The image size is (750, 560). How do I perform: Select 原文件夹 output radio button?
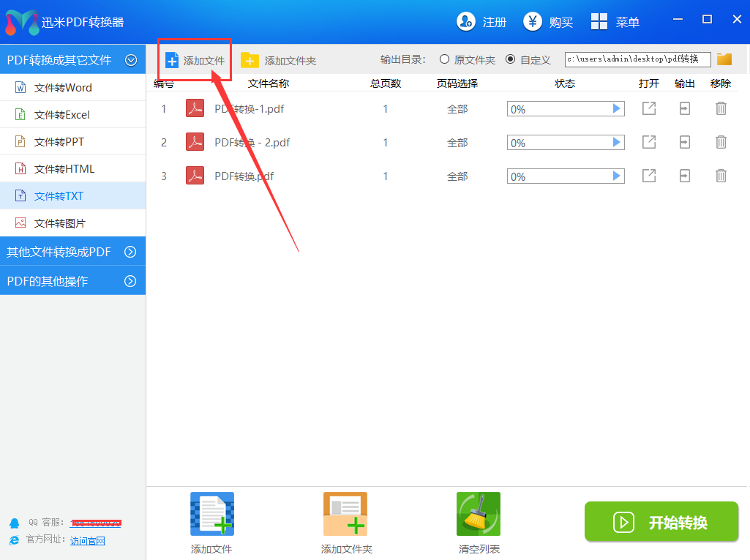(444, 59)
